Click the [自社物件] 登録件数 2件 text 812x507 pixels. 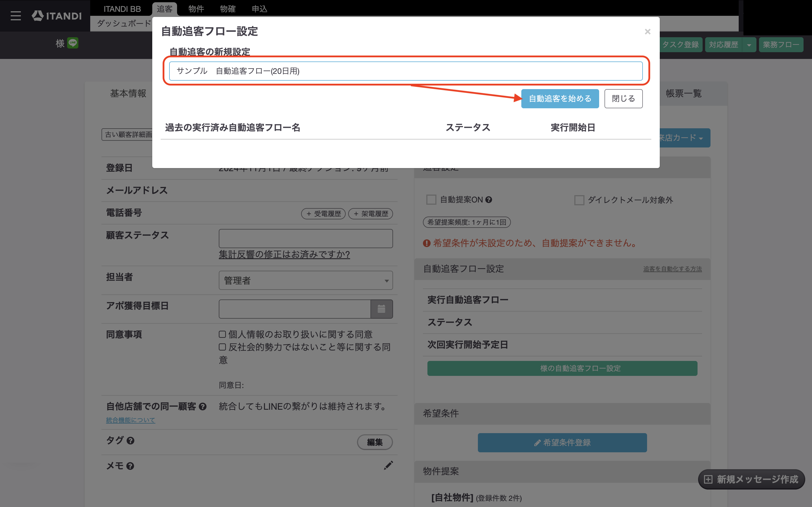click(x=476, y=498)
